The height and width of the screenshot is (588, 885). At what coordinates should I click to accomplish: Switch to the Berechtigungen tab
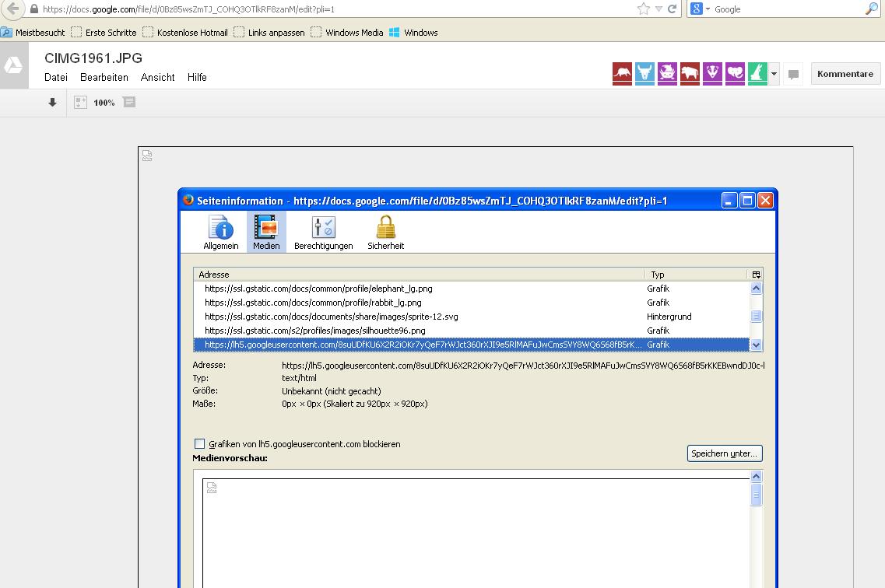(323, 233)
